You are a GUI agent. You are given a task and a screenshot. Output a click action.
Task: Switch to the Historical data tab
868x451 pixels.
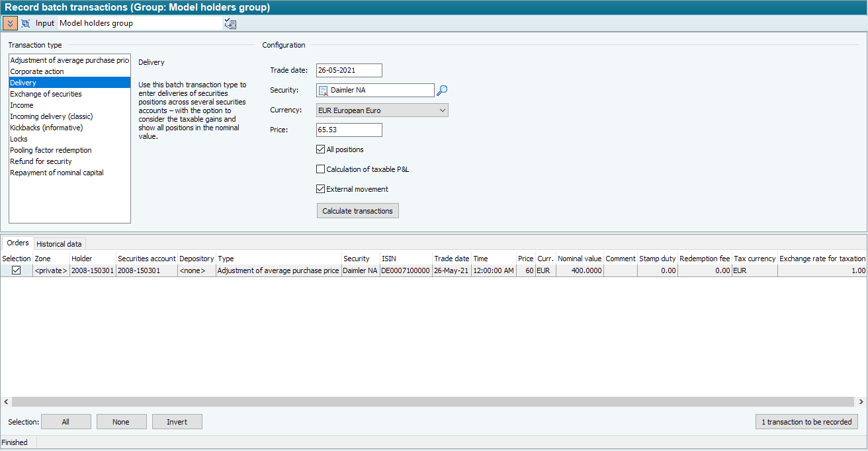pyautogui.click(x=59, y=244)
